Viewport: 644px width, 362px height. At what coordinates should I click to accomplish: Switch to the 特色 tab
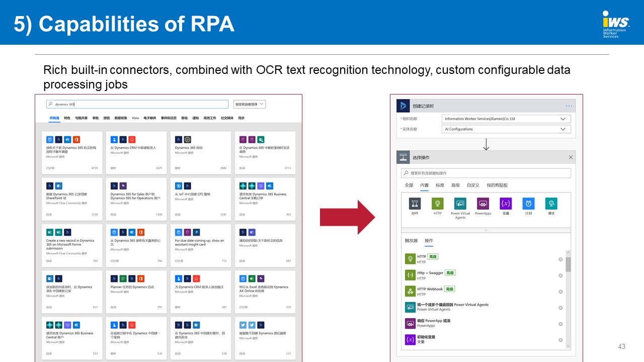67,118
